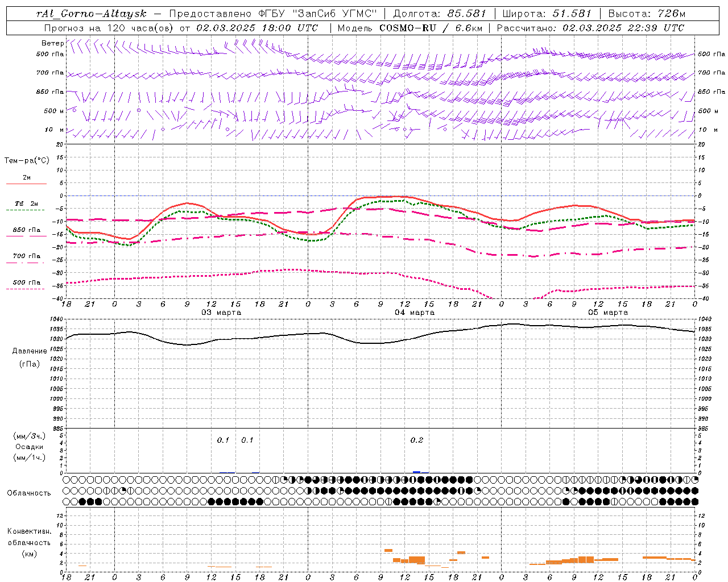Screen dimensions: 728x582
Task: Click the '(мм/1ч.)' precipitation unit label
Action: (30, 458)
